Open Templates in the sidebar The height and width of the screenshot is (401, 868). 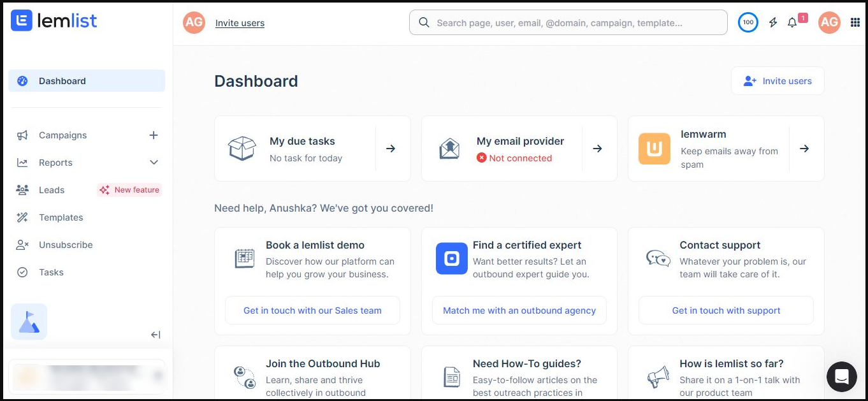pyautogui.click(x=61, y=217)
